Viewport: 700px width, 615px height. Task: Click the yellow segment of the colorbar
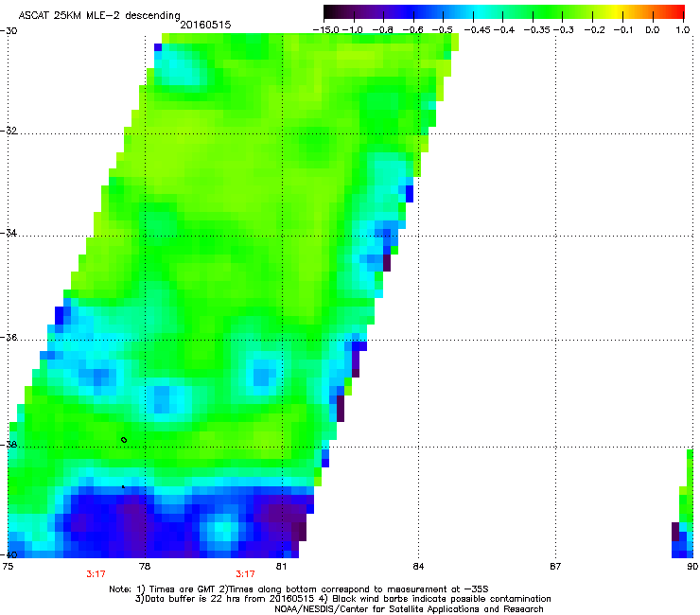pyautogui.click(x=619, y=12)
